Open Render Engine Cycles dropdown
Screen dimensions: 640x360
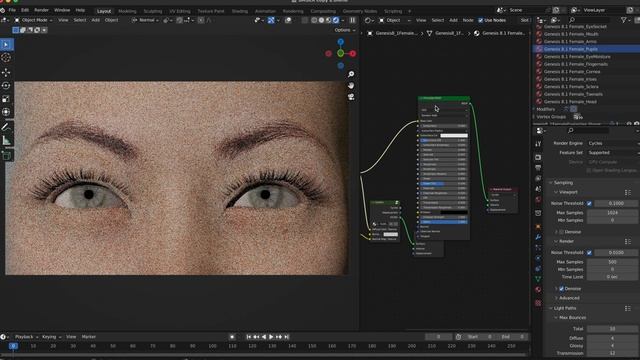(x=613, y=143)
